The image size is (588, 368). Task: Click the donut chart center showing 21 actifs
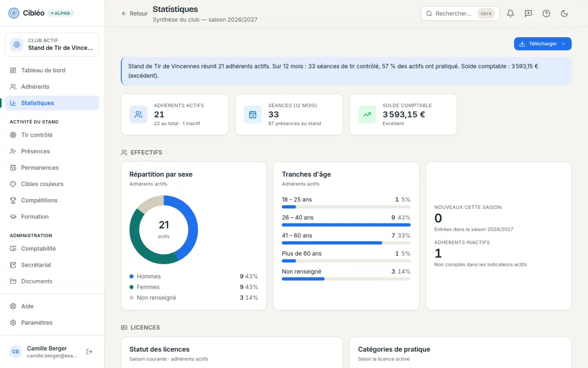[164, 229]
